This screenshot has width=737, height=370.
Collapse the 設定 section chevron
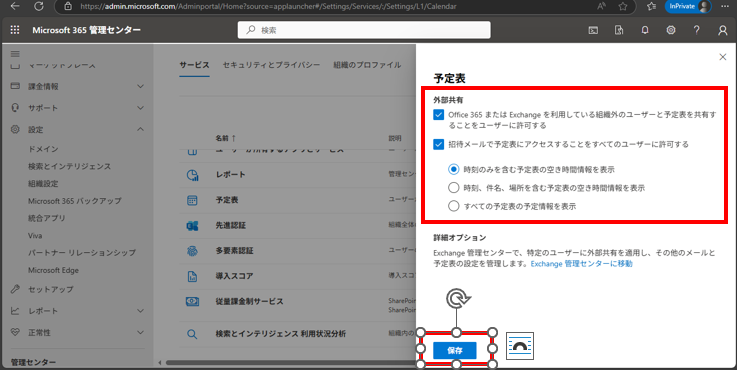pyautogui.click(x=140, y=129)
